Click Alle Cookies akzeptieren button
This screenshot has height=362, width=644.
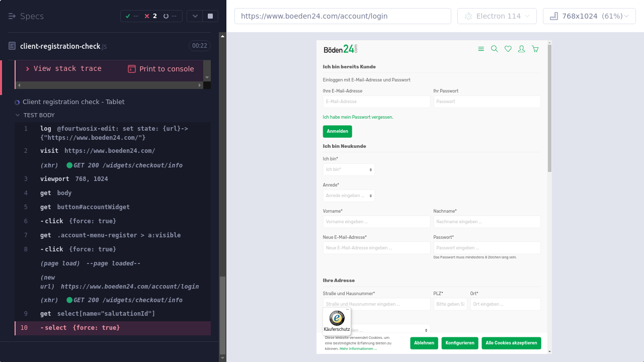[x=511, y=343]
